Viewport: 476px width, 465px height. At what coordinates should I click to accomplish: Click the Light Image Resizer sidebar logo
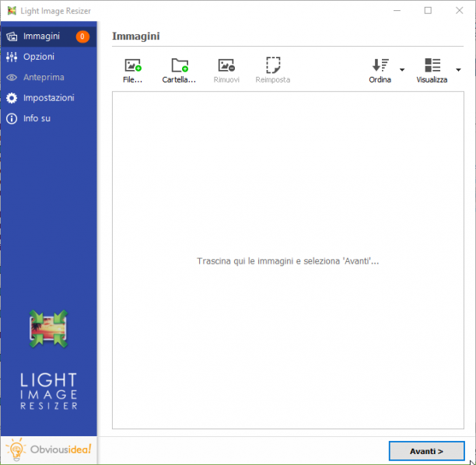48,329
